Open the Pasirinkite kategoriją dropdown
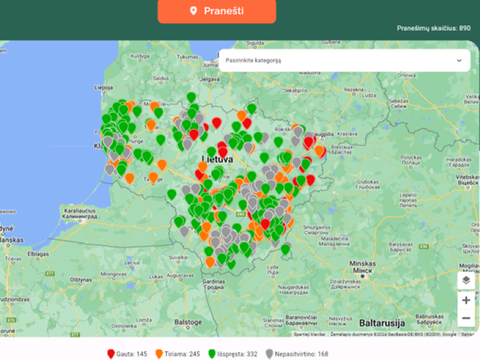 coord(344,60)
